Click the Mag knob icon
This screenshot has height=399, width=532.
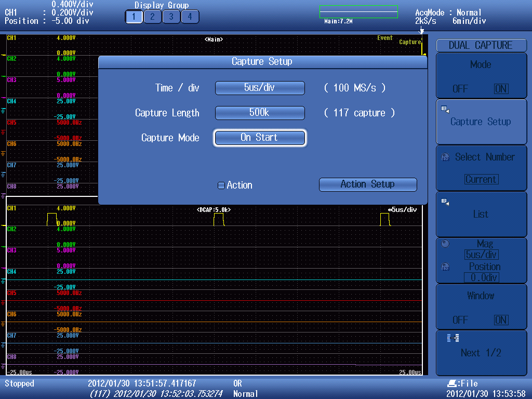[445, 244]
